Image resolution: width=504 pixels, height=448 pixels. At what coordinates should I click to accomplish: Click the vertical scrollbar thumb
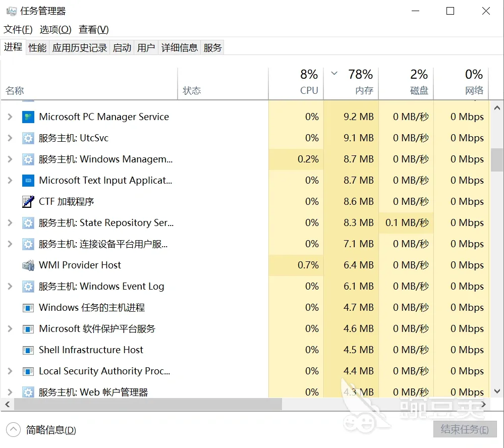[x=497, y=160]
